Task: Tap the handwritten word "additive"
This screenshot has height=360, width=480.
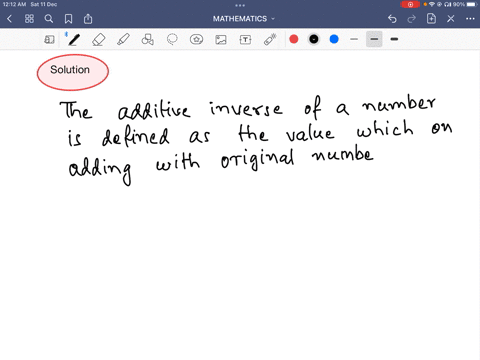Action: (155, 109)
